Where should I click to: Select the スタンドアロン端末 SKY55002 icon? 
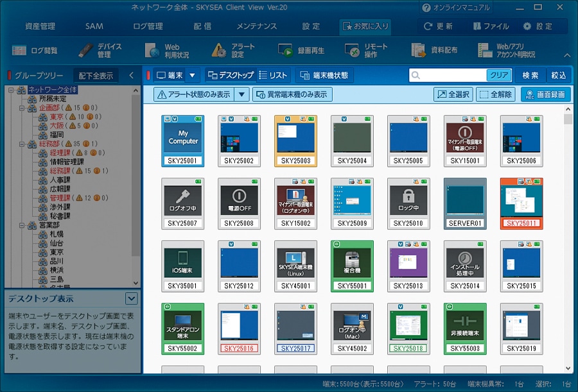click(x=183, y=328)
